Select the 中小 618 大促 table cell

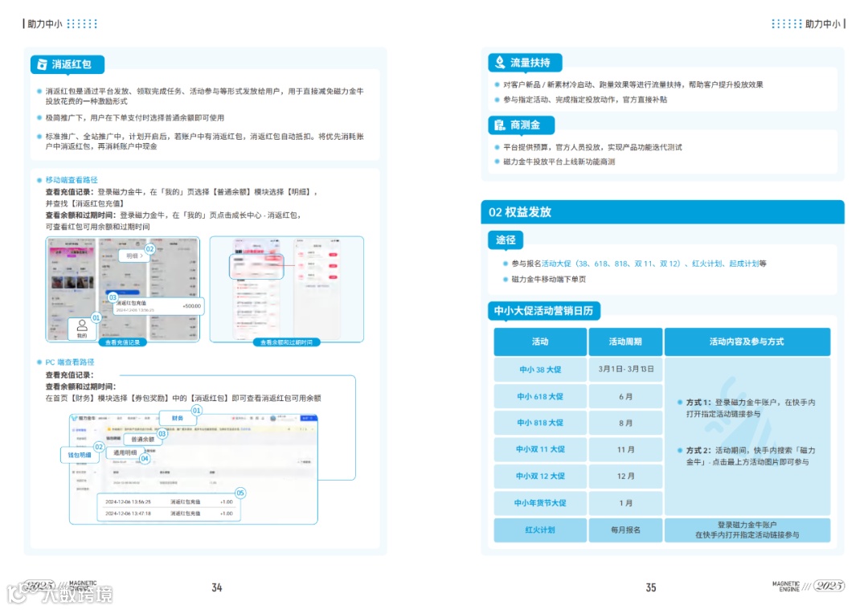(540, 396)
